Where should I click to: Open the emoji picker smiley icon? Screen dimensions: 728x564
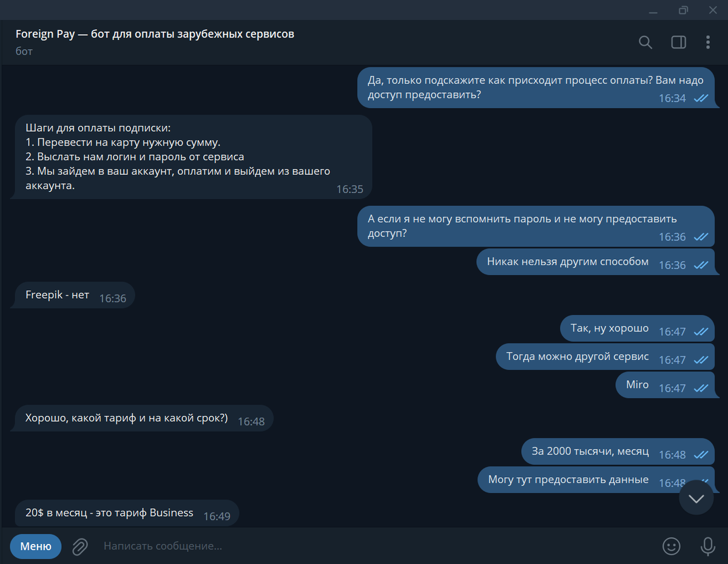(671, 546)
